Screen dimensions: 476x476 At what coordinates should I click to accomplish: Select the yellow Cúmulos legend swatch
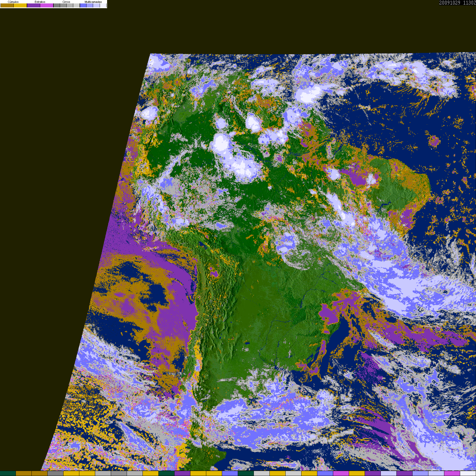point(20,5)
